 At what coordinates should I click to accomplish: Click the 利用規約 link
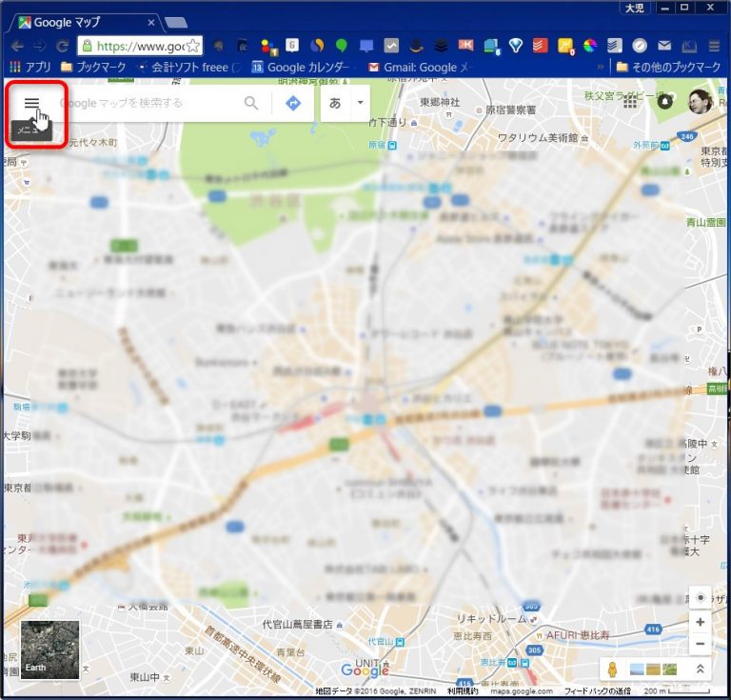coord(464,691)
